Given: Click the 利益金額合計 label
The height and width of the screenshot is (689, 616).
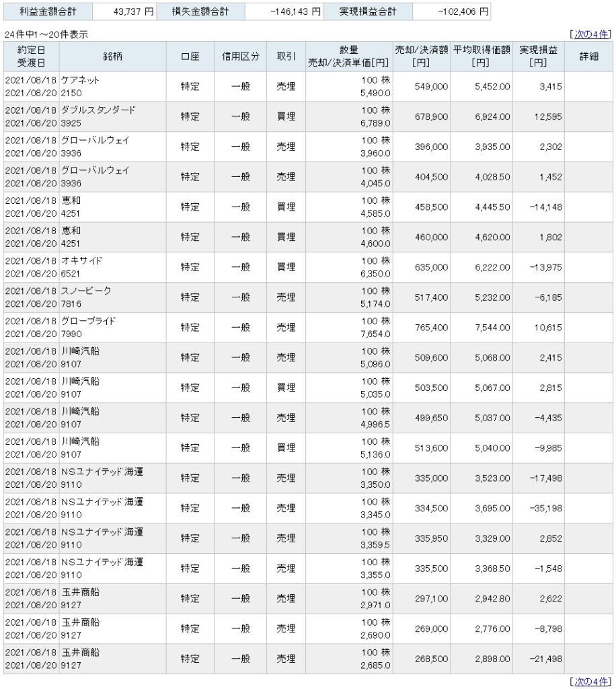Looking at the screenshot, I should click(48, 12).
